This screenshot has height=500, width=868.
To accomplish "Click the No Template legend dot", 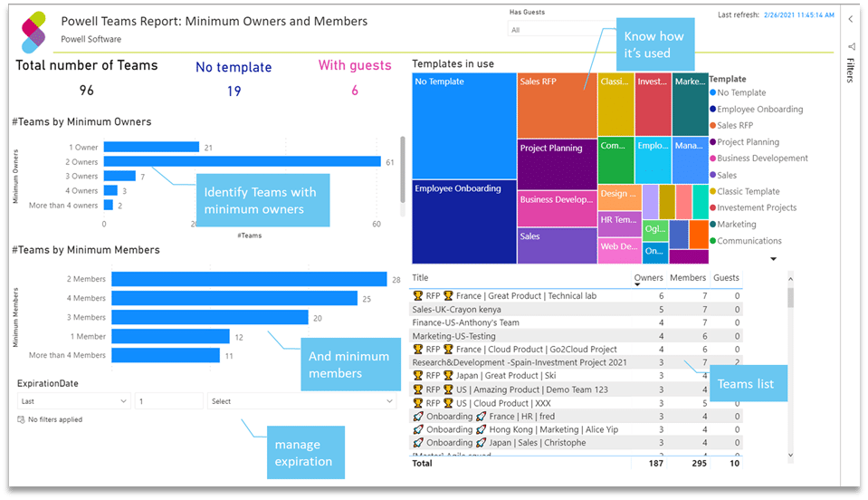I will pos(713,93).
